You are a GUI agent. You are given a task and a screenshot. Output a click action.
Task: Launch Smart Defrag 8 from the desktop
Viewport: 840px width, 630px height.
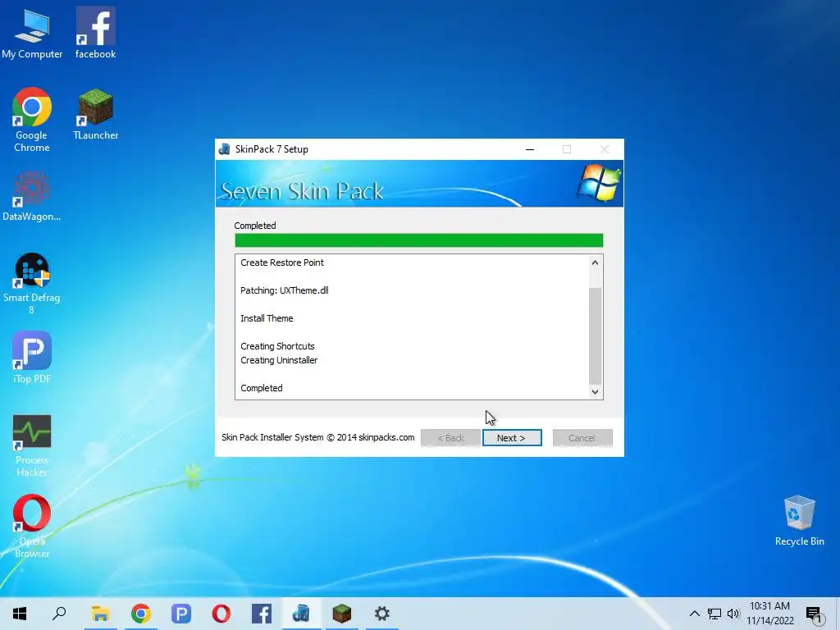[32, 283]
